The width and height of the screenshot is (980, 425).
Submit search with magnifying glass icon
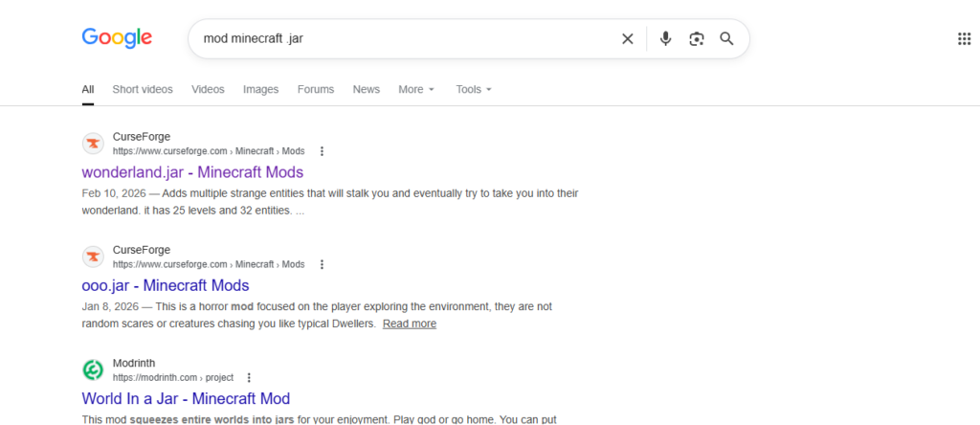[x=726, y=38]
